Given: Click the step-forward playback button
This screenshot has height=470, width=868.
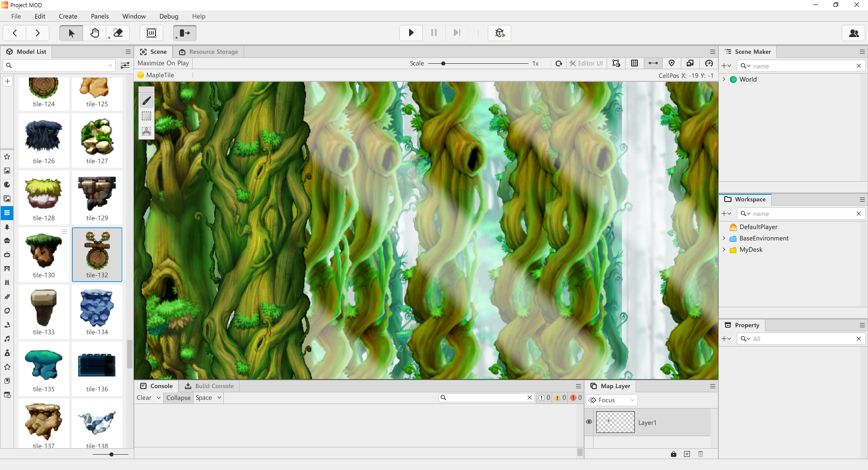Looking at the screenshot, I should 457,33.
